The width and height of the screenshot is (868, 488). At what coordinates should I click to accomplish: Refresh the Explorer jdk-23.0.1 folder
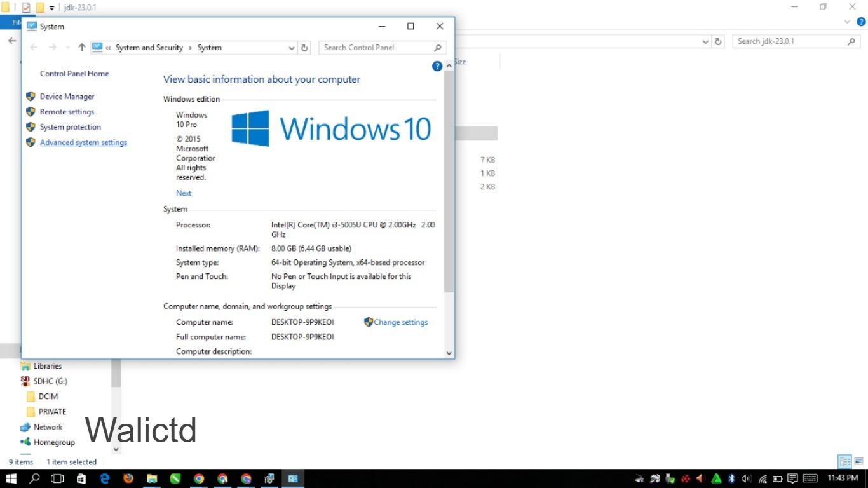click(719, 41)
